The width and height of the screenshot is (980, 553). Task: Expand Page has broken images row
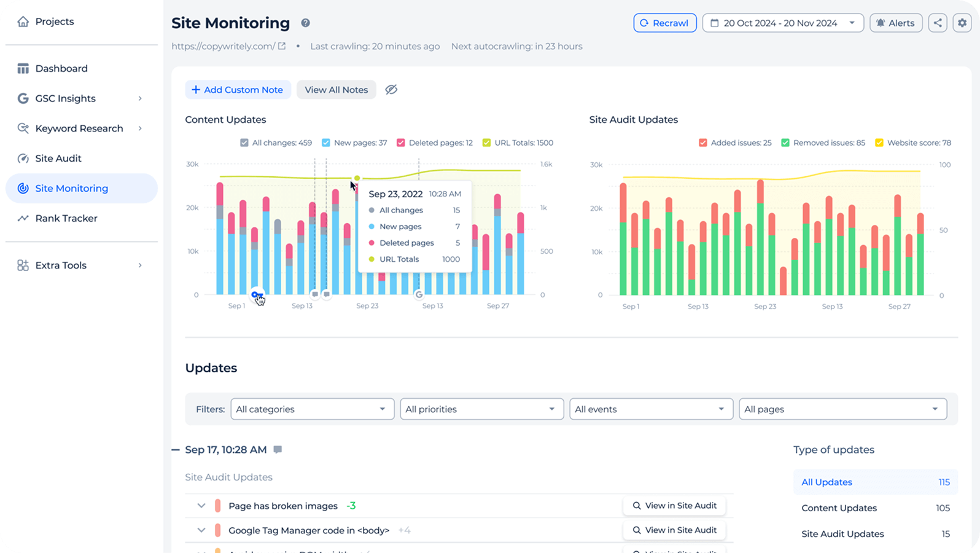tap(201, 506)
